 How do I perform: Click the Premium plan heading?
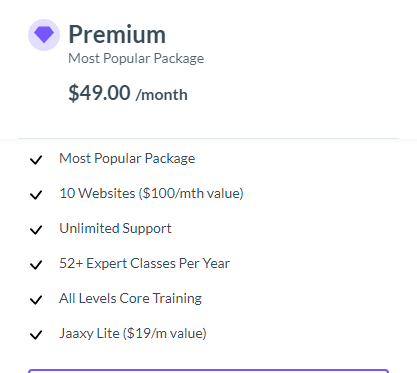pyautogui.click(x=117, y=34)
